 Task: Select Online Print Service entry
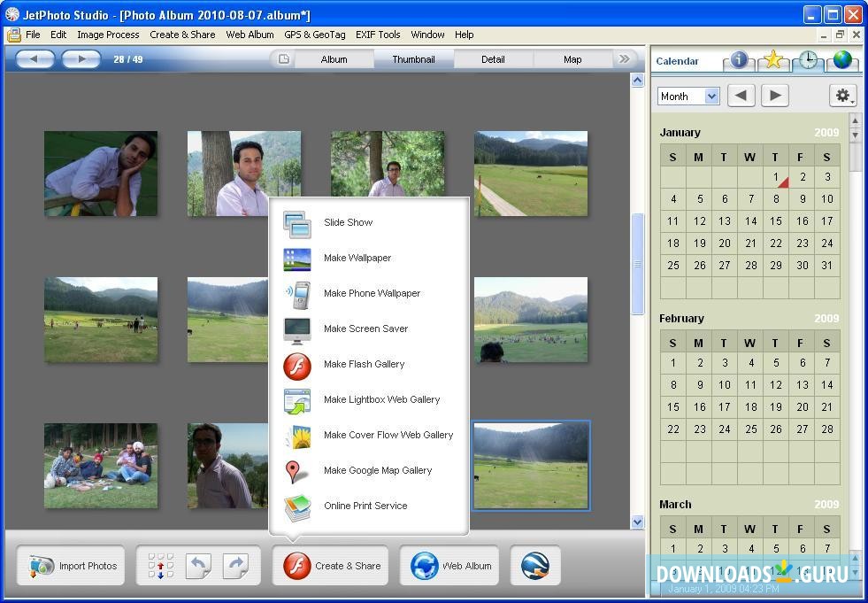(365, 506)
